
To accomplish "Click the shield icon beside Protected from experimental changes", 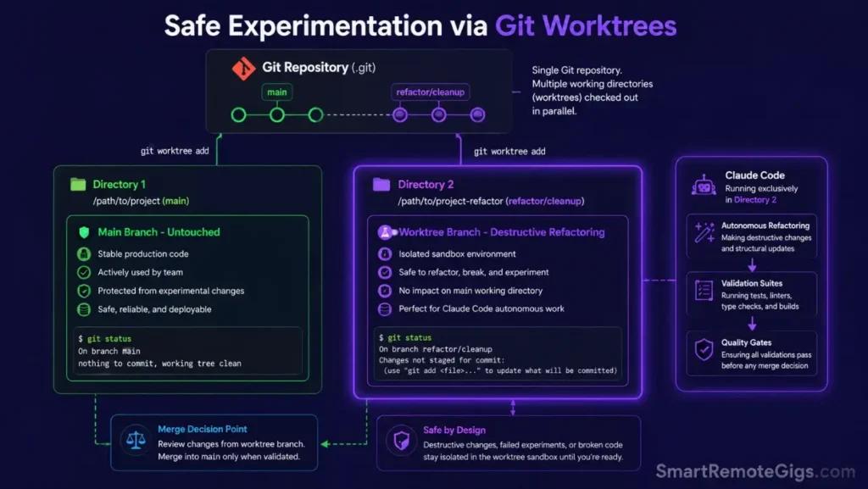I will point(84,291).
